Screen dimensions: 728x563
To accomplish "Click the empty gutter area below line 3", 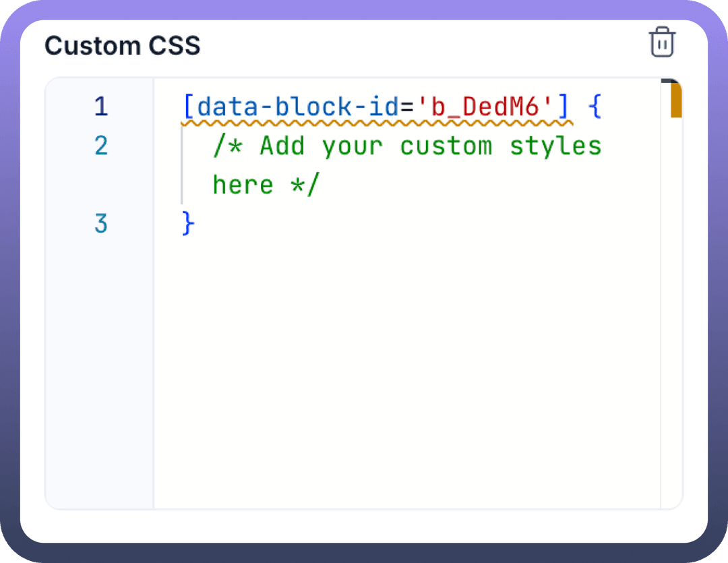I will [x=100, y=371].
